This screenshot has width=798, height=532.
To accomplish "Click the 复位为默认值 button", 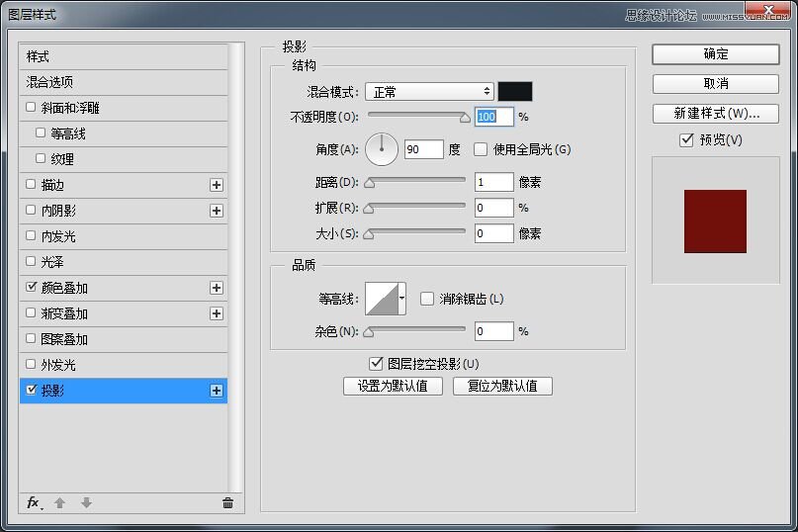I will [x=502, y=386].
